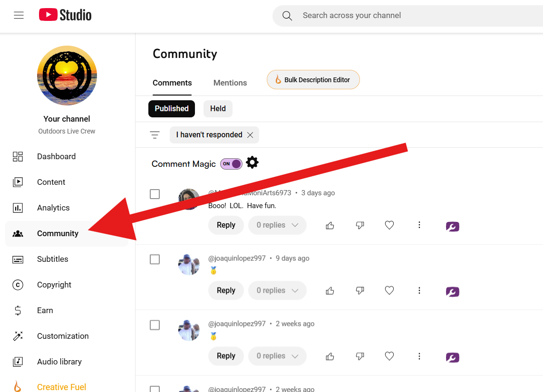Dislike the 'Booo! LOL.' comment
Image resolution: width=543 pixels, height=392 pixels.
pos(360,226)
